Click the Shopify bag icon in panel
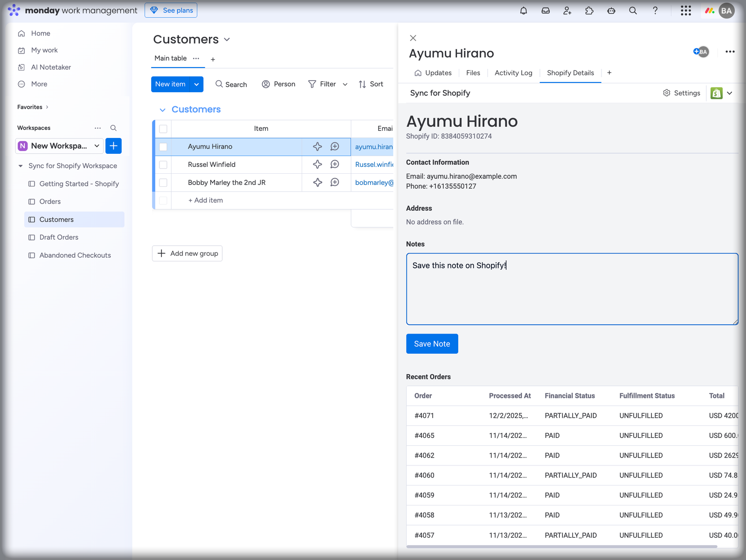 (x=716, y=93)
